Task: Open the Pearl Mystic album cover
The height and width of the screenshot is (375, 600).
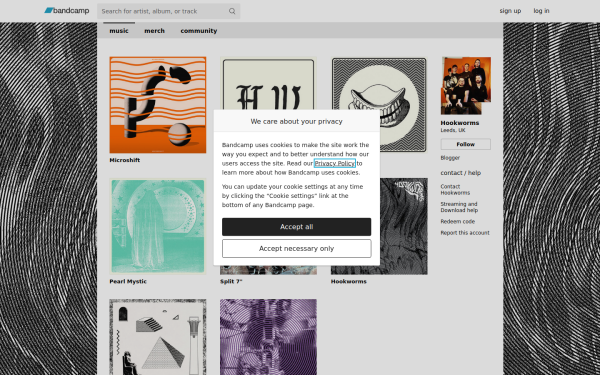Action: pyautogui.click(x=158, y=226)
